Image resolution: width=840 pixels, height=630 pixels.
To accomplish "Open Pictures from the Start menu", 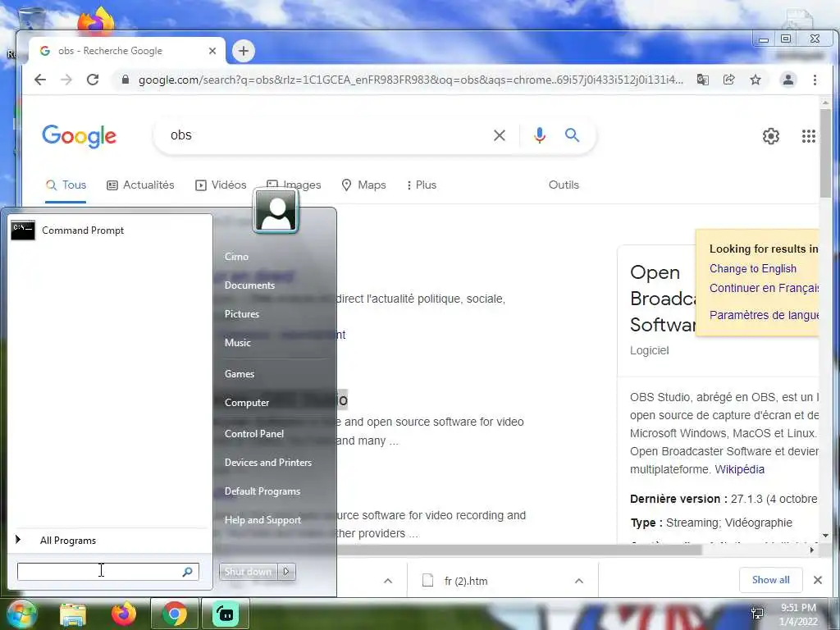I will [x=242, y=314].
